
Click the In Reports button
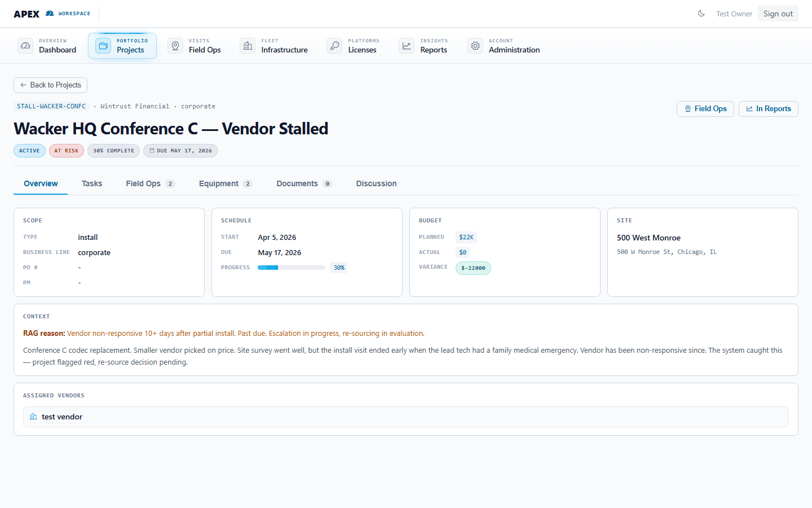769,109
